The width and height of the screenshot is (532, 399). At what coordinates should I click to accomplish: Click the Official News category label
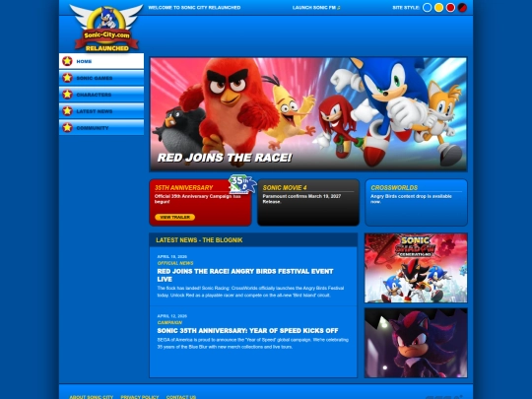[x=175, y=263]
